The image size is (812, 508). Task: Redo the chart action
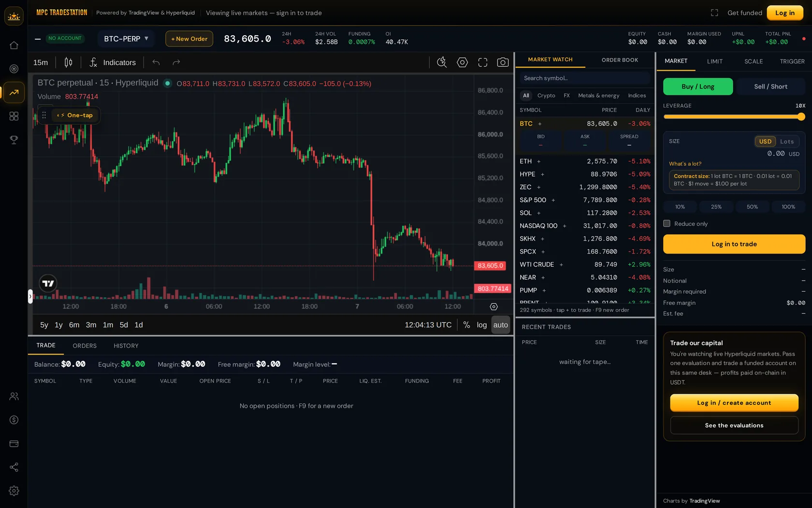click(x=176, y=62)
